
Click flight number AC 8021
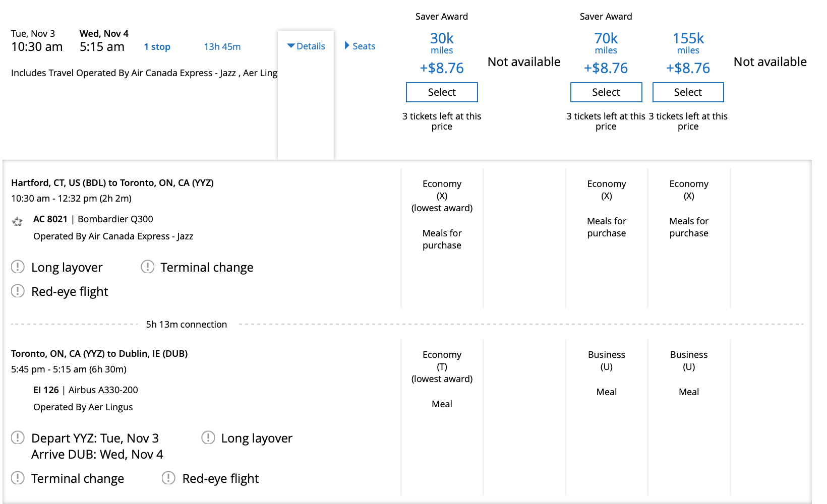pos(50,220)
